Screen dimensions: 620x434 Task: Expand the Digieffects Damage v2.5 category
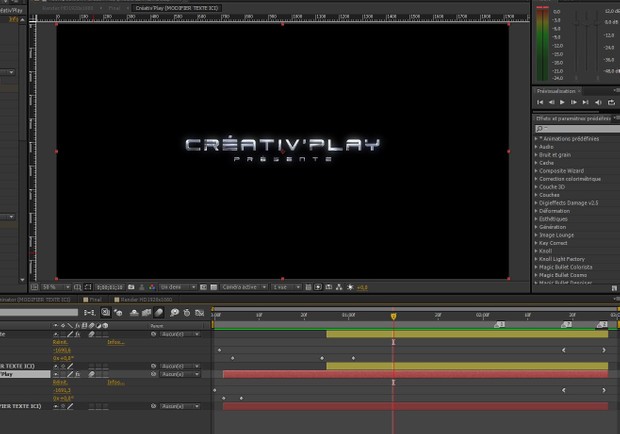click(x=536, y=203)
